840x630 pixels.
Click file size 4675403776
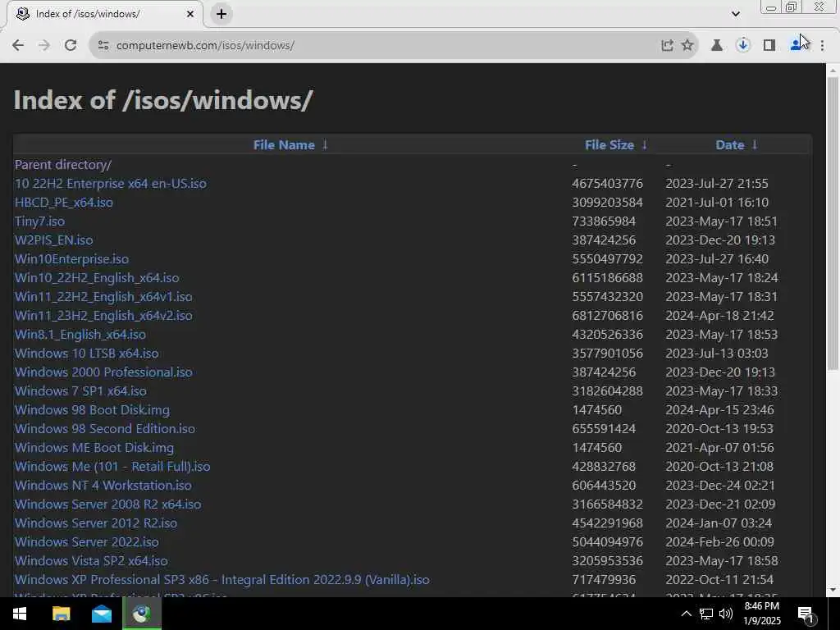(607, 184)
